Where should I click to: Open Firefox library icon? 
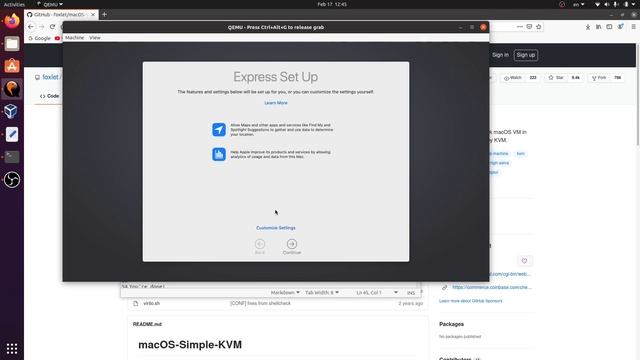click(x=598, y=27)
